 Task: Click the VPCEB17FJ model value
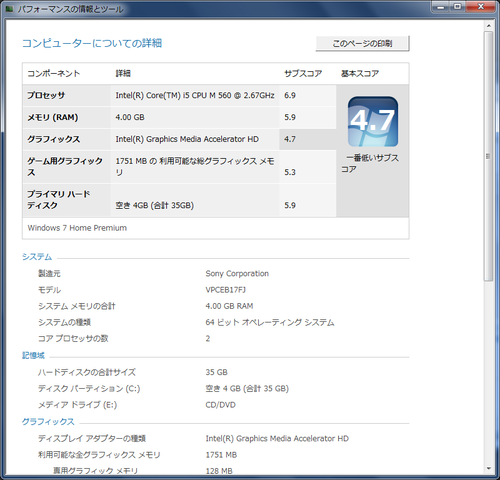click(226, 290)
